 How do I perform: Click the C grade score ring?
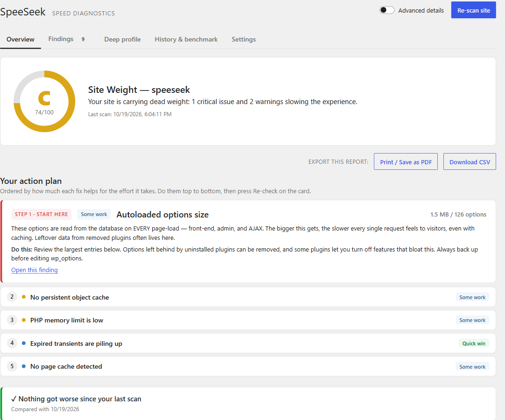click(x=44, y=101)
